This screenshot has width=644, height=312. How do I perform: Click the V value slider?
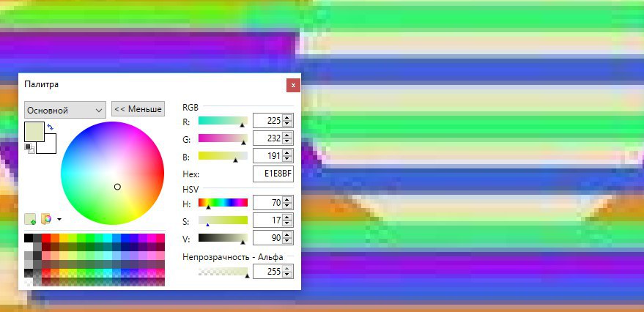pyautogui.click(x=223, y=238)
